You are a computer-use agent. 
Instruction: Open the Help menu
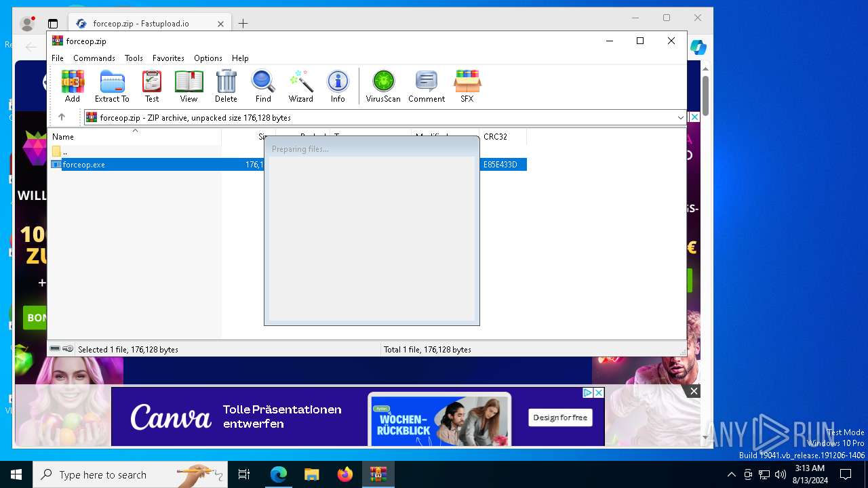click(x=240, y=58)
